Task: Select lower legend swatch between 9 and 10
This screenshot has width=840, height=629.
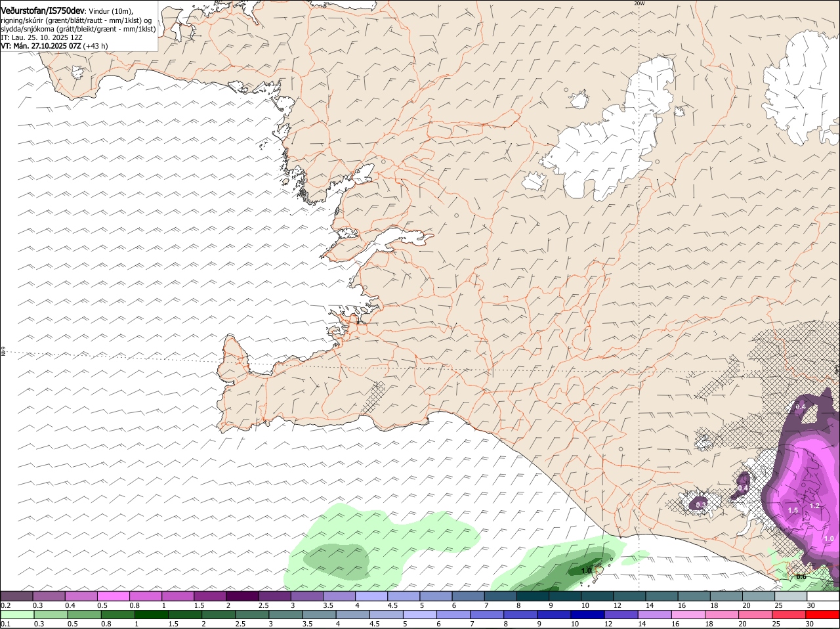Action: (x=553, y=615)
